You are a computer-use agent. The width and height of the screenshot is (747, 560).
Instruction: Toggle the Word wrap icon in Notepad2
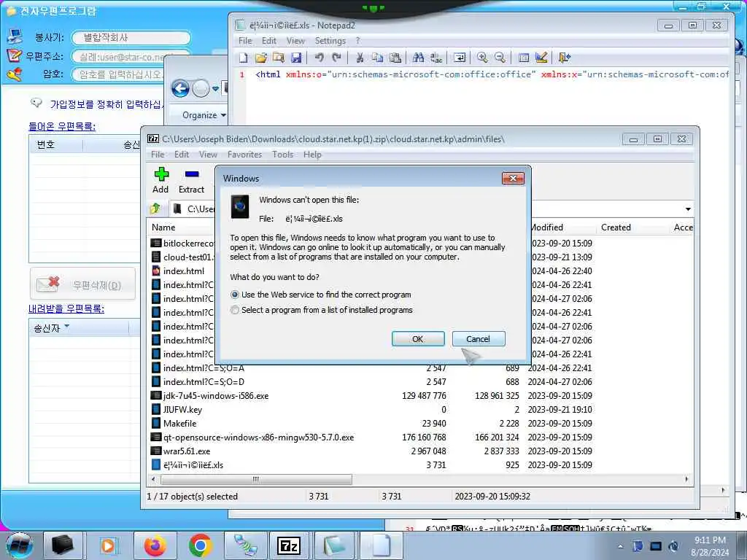pyautogui.click(x=460, y=58)
